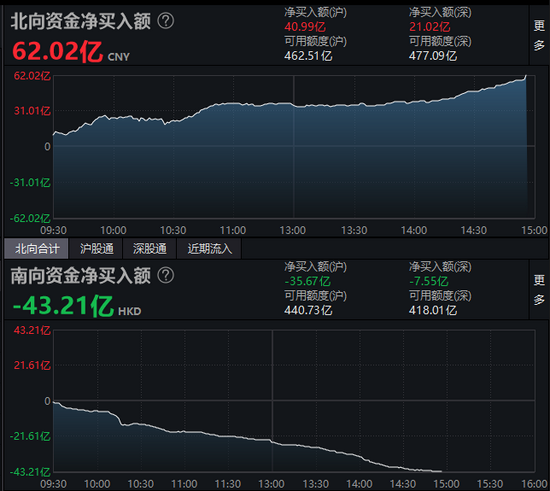550x491 pixels.
Task: Click the 21.61亿 axis label on southbound chart
Action: 32,365
